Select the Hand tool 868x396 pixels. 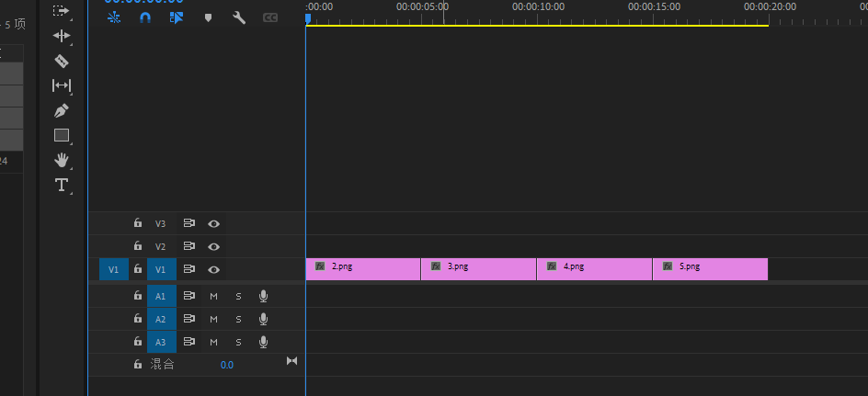click(x=62, y=160)
